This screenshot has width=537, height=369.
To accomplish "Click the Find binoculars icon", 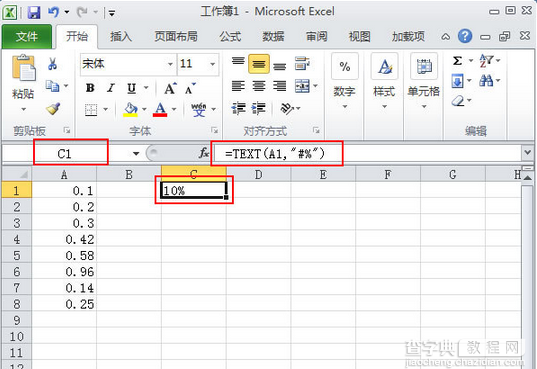I will click(486, 81).
